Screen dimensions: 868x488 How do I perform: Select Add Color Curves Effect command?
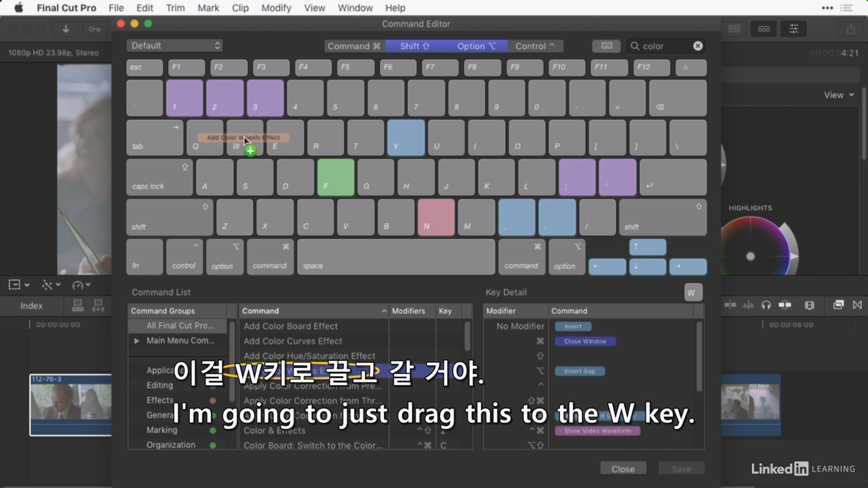(293, 341)
